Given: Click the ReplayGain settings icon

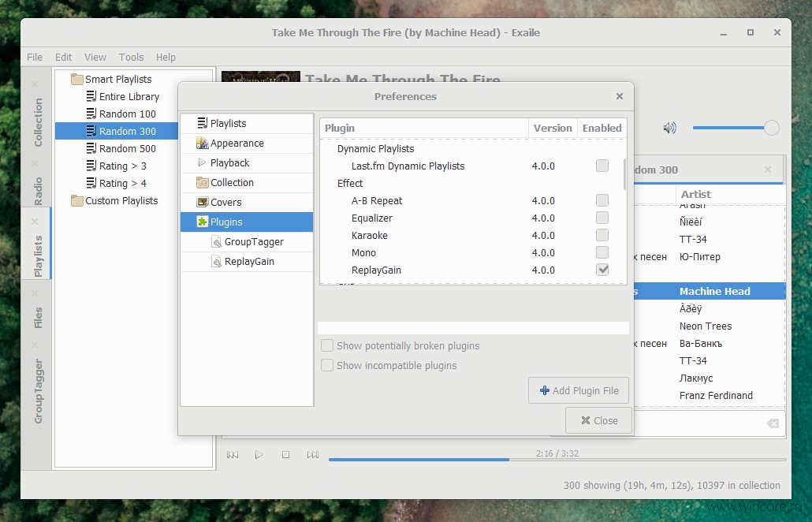Looking at the screenshot, I should 217,262.
